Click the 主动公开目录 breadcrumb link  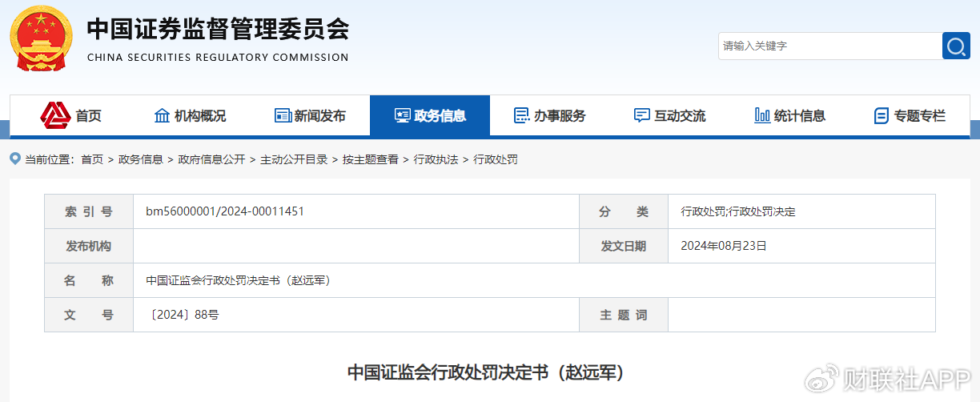pyautogui.click(x=294, y=159)
